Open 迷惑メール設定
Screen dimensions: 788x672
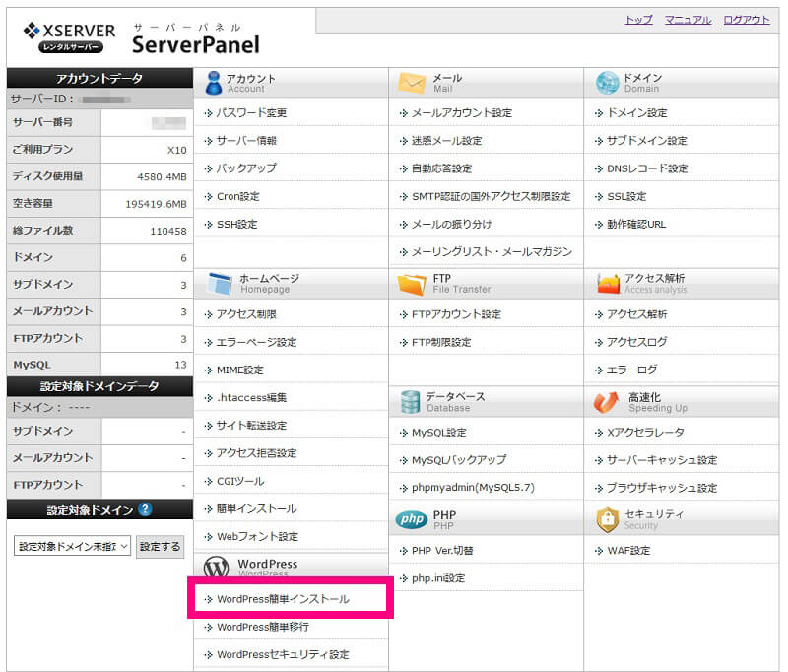(x=447, y=141)
